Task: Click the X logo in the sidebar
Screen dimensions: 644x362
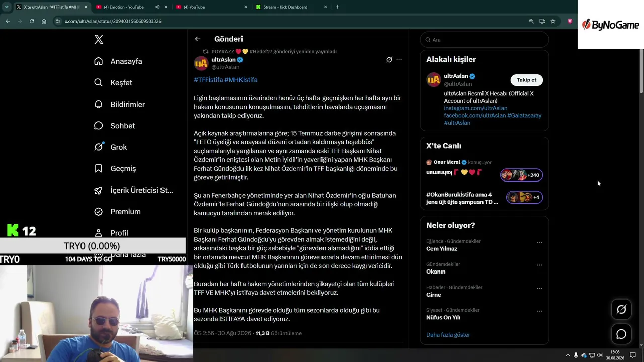Action: (x=99, y=40)
